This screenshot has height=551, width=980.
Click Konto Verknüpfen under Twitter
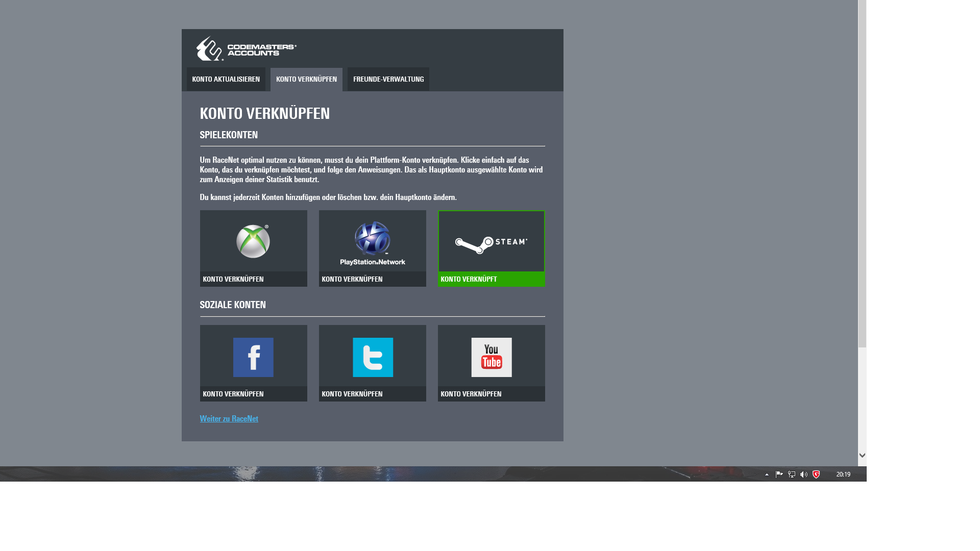pyautogui.click(x=373, y=394)
